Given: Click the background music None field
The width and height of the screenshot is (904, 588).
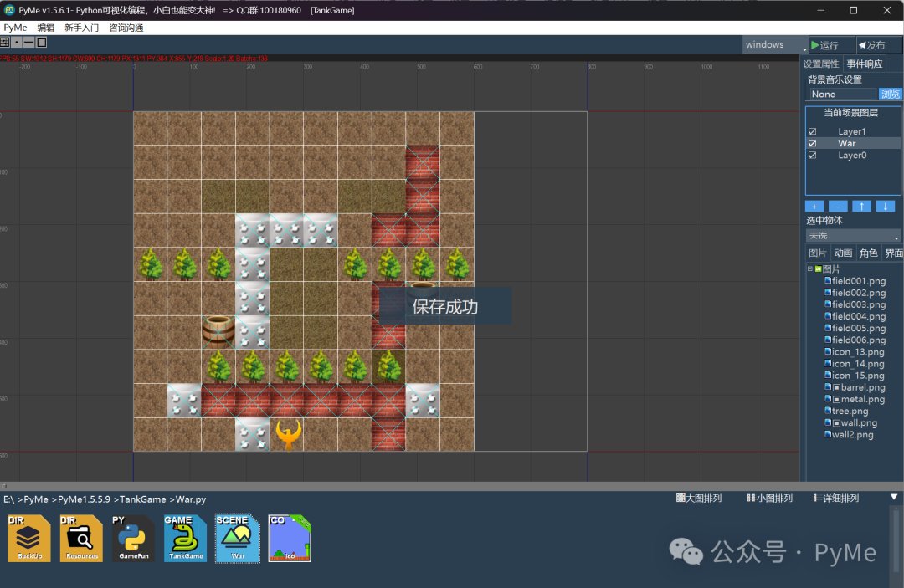Looking at the screenshot, I should pos(841,94).
